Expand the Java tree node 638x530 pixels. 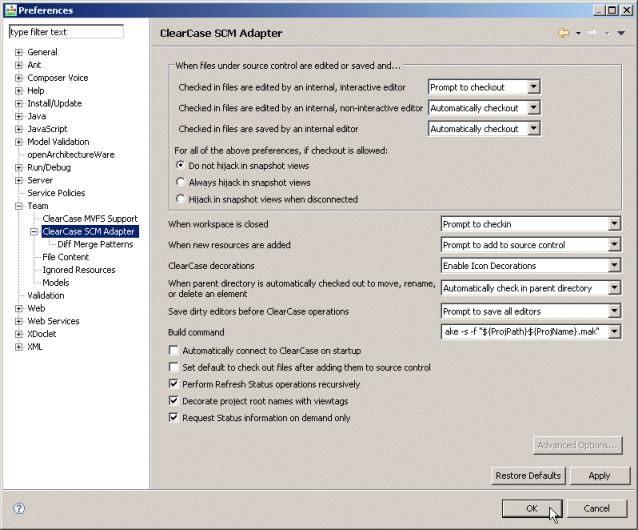[19, 116]
